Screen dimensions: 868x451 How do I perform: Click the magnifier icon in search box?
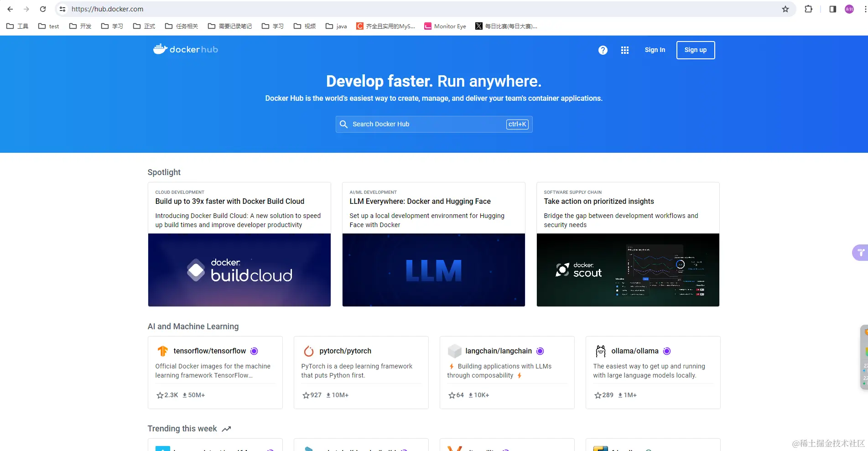pyautogui.click(x=344, y=124)
